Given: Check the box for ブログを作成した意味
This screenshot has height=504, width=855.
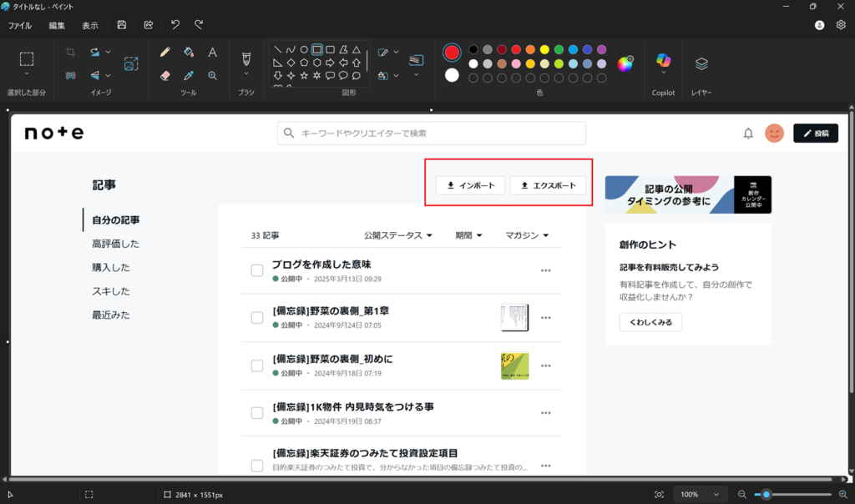Looking at the screenshot, I should (257, 271).
